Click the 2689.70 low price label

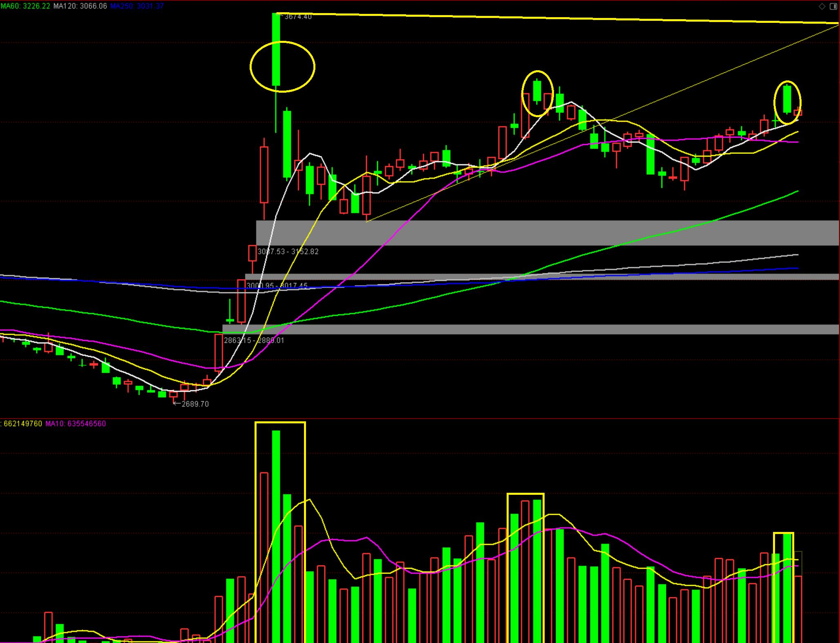[x=195, y=404]
